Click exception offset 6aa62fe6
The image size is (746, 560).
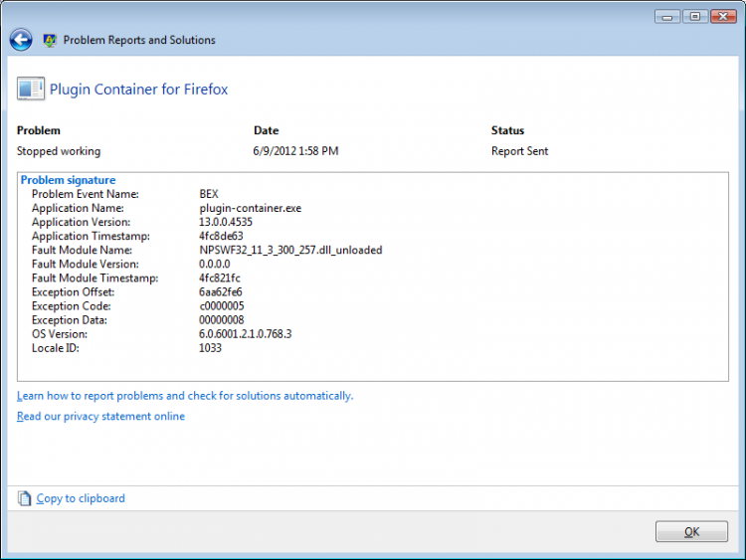pos(220,292)
